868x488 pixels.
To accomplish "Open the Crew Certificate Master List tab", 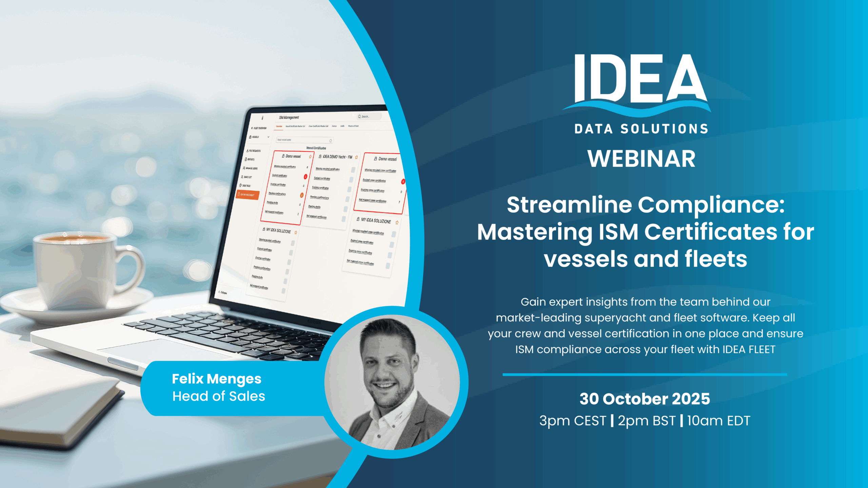I will pyautogui.click(x=318, y=126).
